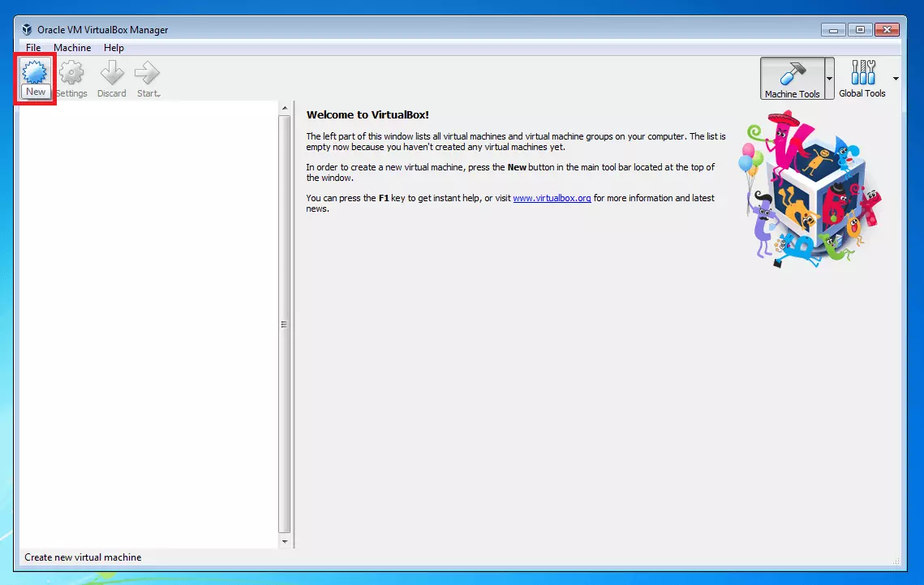Open the Help menu

tap(114, 48)
